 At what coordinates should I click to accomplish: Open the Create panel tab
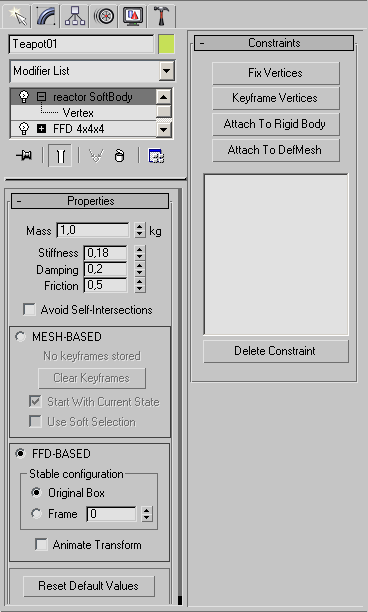click(x=16, y=16)
